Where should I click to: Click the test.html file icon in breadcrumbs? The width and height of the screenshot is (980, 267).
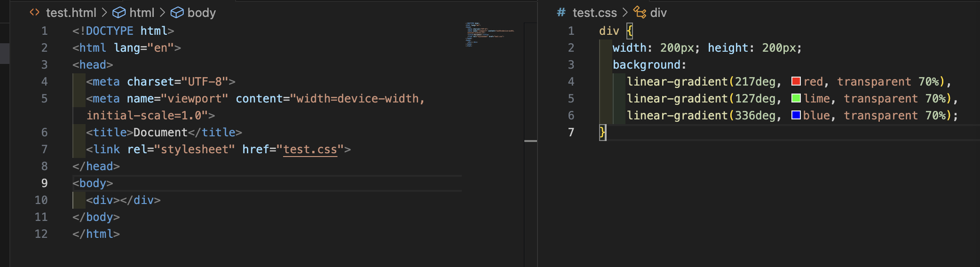34,12
